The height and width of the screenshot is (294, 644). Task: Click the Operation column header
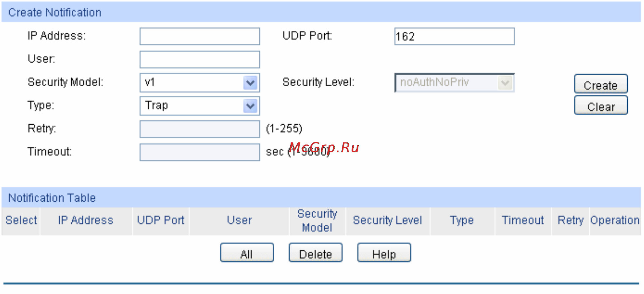(615, 220)
